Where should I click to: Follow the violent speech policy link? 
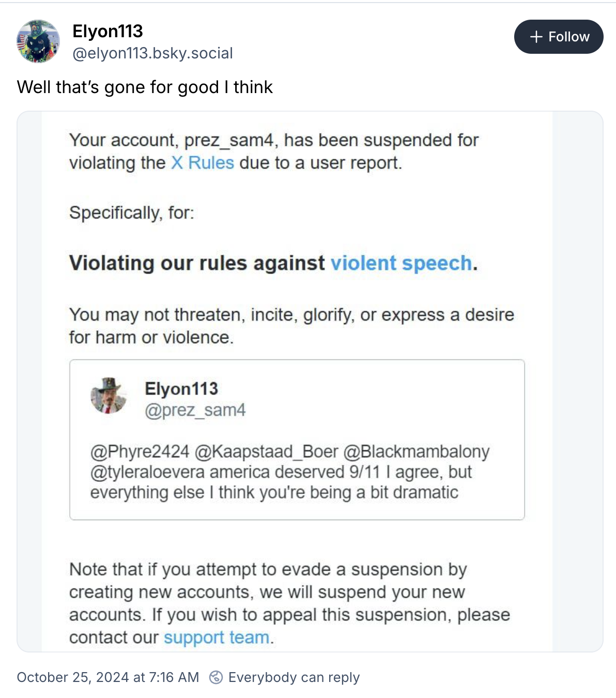click(x=401, y=263)
